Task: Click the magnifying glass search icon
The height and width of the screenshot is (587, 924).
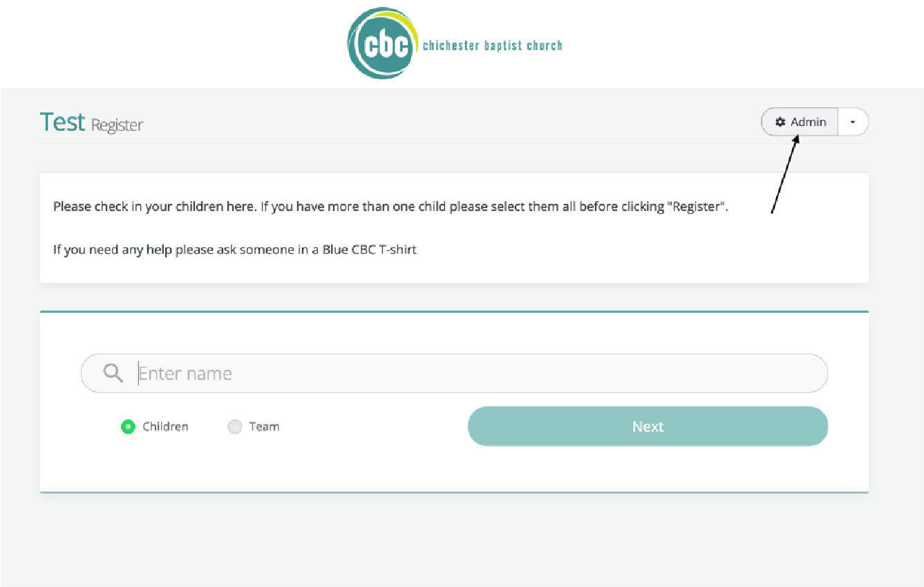Action: point(113,373)
